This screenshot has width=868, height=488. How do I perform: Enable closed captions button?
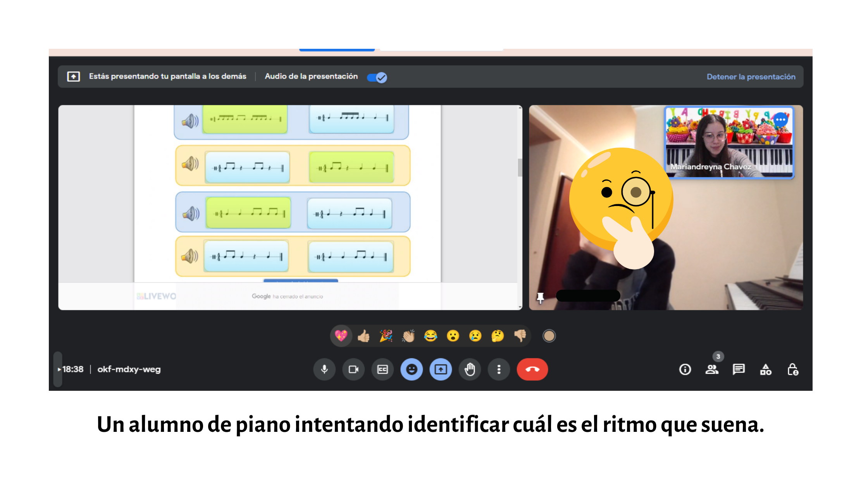click(x=382, y=369)
